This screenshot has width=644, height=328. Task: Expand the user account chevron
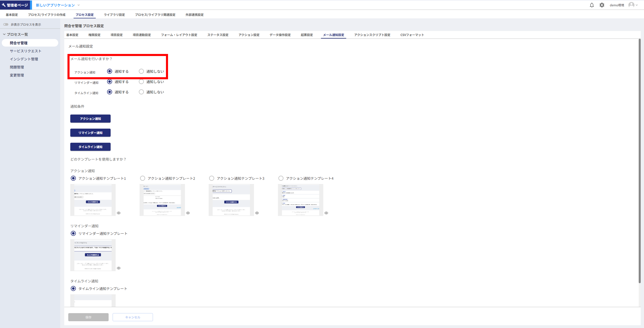coord(637,5)
